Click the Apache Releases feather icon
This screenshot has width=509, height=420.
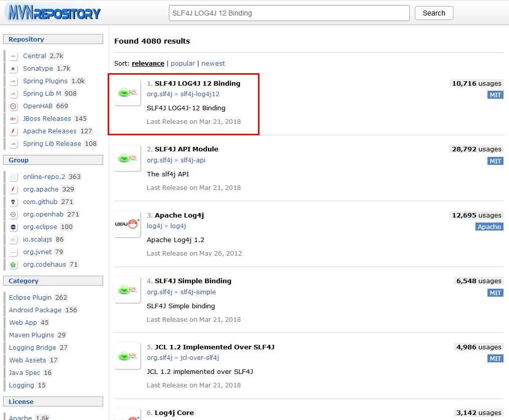click(13, 131)
